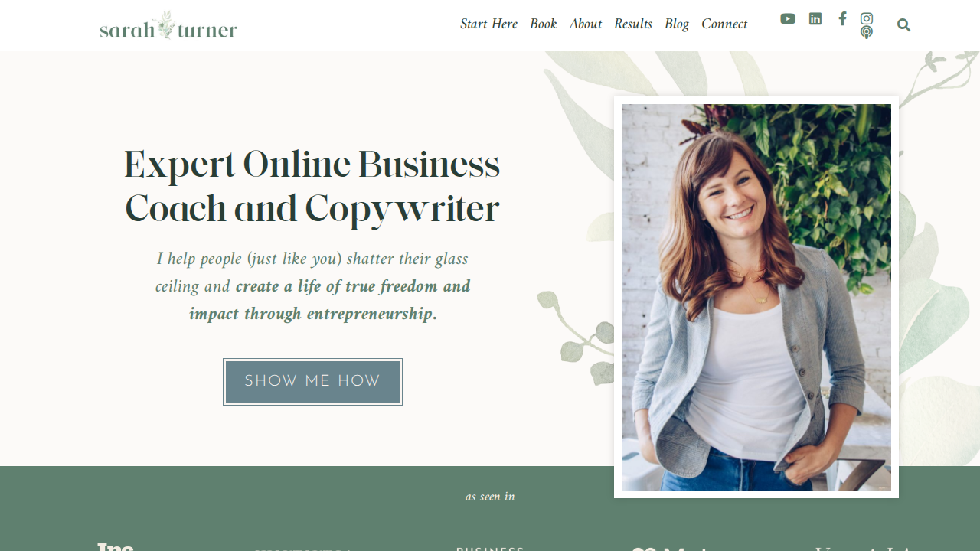
Task: Click the 'as seen in' label
Action: click(490, 497)
